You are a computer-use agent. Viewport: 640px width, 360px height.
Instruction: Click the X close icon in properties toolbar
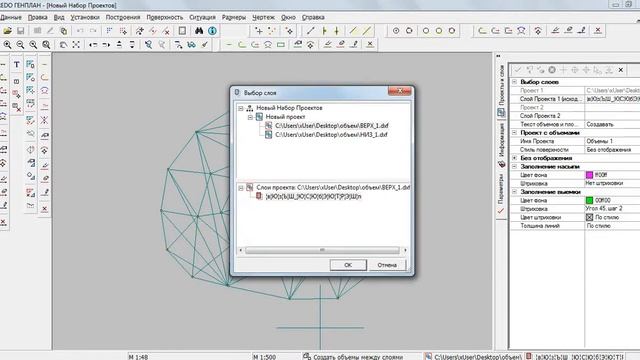(x=620, y=70)
